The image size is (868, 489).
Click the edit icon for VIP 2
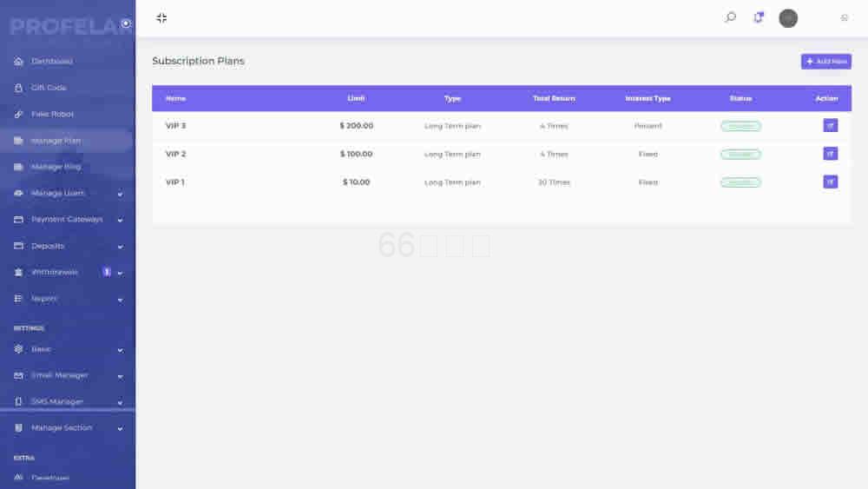click(x=830, y=154)
